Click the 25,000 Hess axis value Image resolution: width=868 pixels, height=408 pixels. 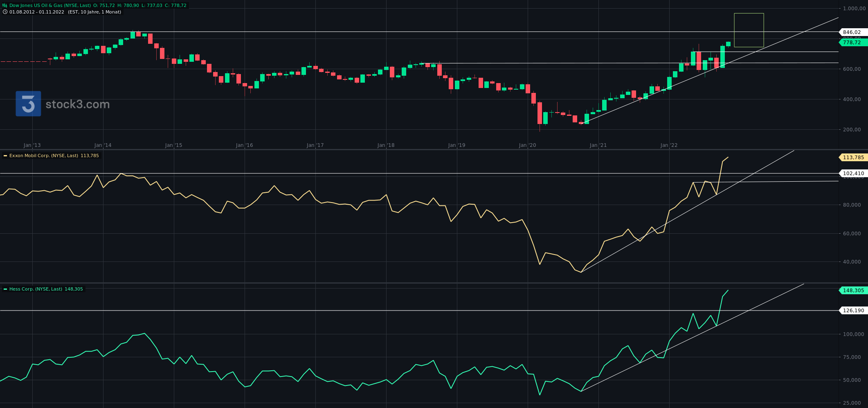(x=852, y=403)
